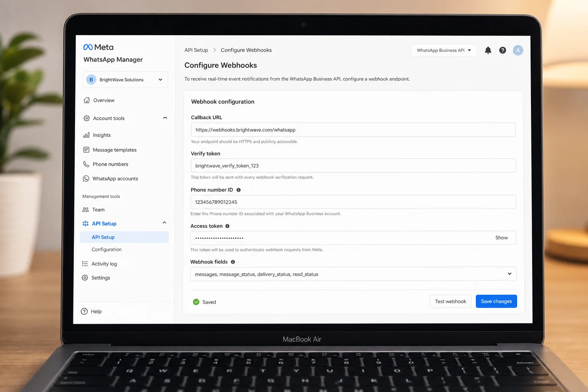Click the Saved status text
Image resolution: width=588 pixels, height=392 pixels.
(209, 302)
